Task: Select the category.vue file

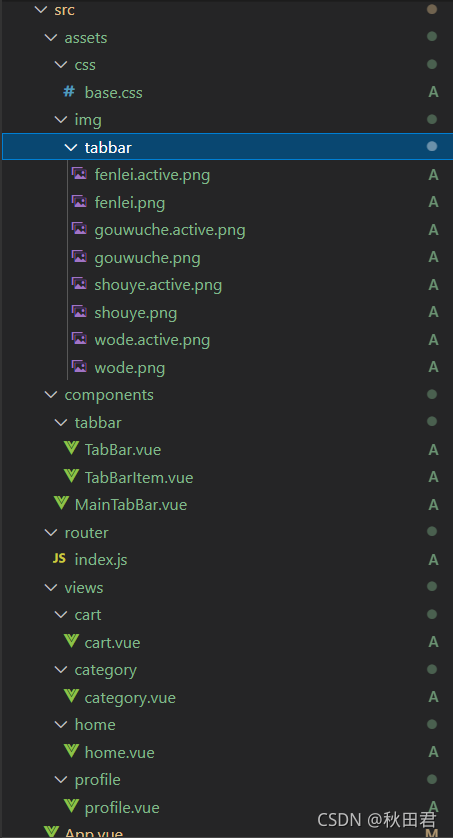Action: coord(130,697)
